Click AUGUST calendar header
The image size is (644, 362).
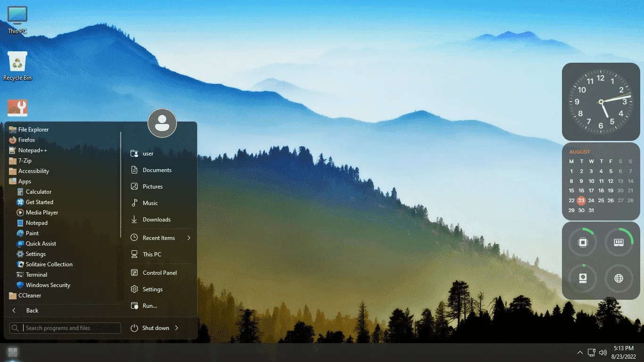[x=579, y=152]
